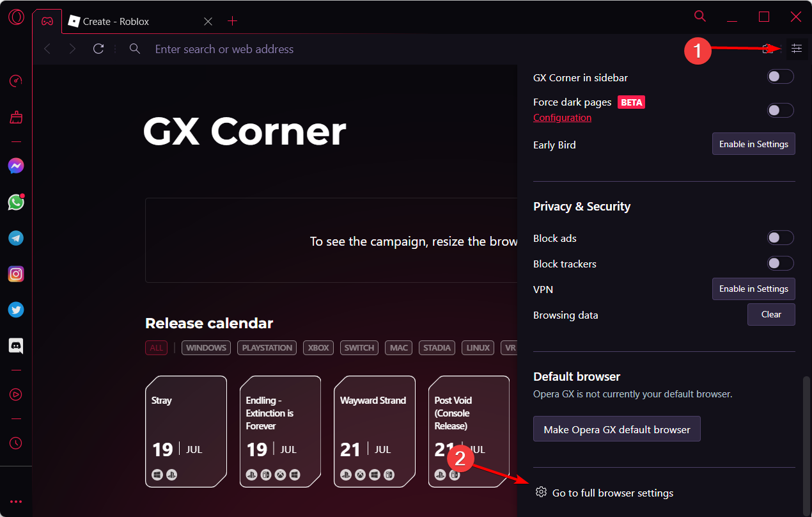Open Twitter from the sidebar

16,310
